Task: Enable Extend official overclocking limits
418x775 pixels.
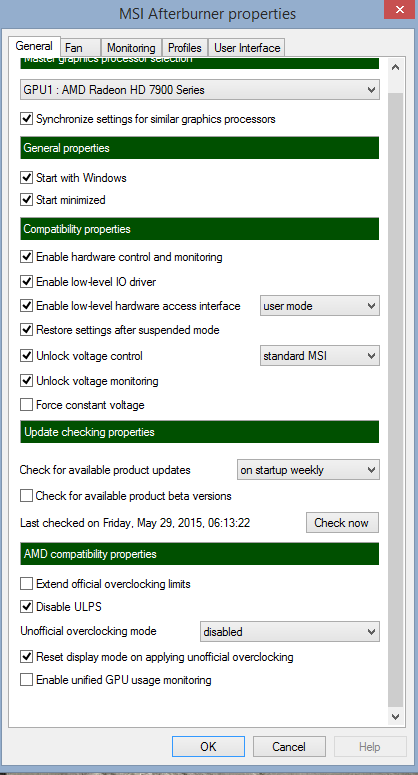Action: tap(27, 584)
